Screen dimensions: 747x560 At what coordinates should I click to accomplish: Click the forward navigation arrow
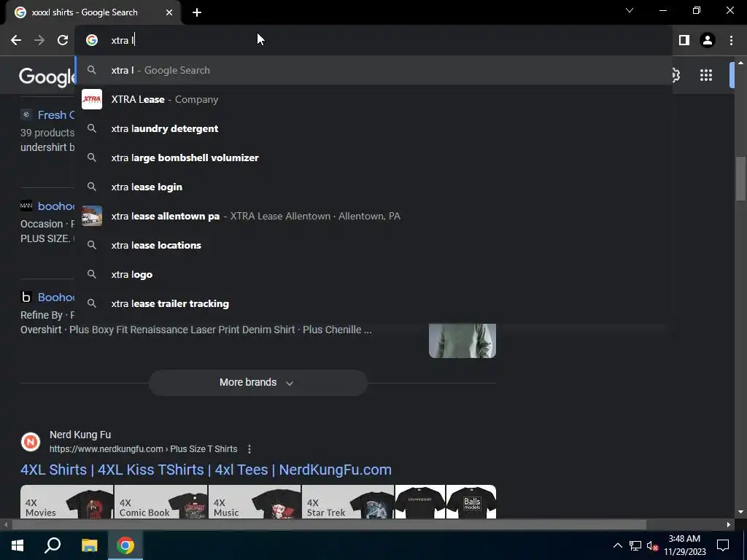click(39, 41)
